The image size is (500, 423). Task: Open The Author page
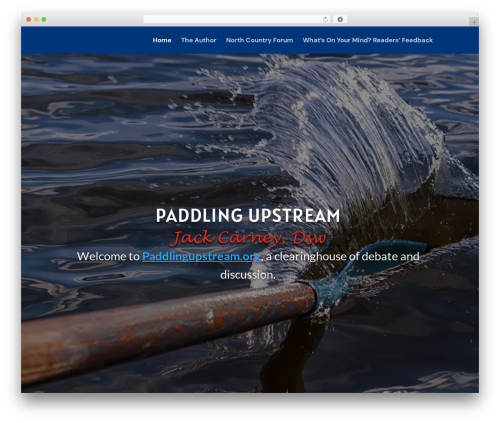click(x=198, y=40)
